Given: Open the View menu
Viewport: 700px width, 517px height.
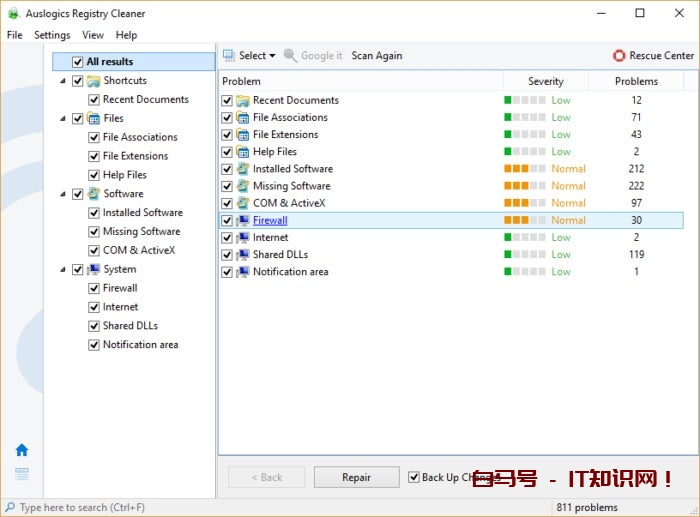Looking at the screenshot, I should [93, 35].
